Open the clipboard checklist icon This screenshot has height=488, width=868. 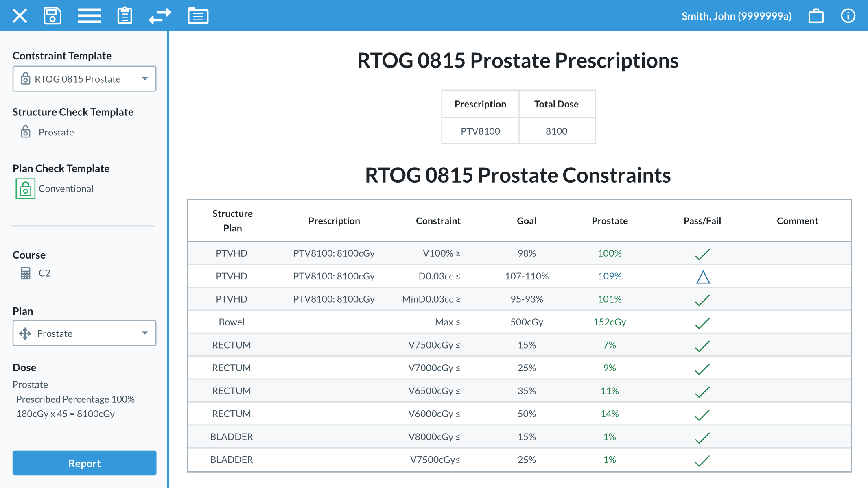click(125, 16)
